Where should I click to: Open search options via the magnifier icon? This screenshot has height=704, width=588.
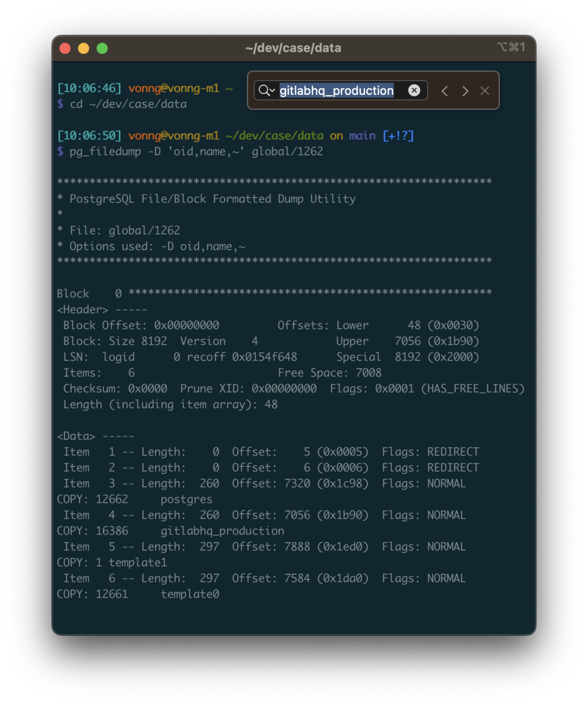pos(263,90)
